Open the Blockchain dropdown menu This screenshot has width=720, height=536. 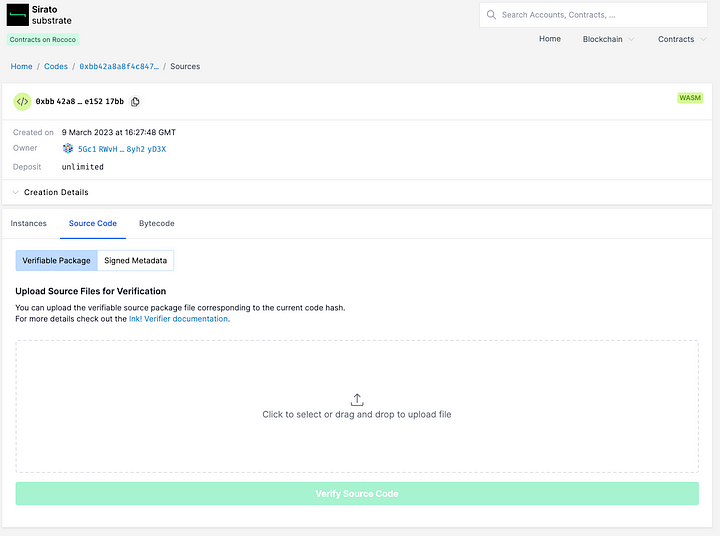pos(608,39)
